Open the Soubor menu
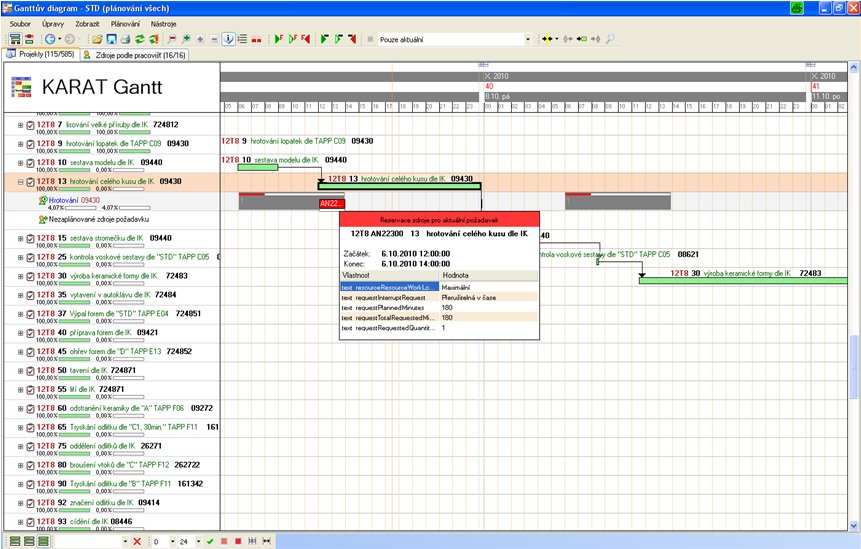Image resolution: width=861 pixels, height=549 pixels. [x=20, y=24]
